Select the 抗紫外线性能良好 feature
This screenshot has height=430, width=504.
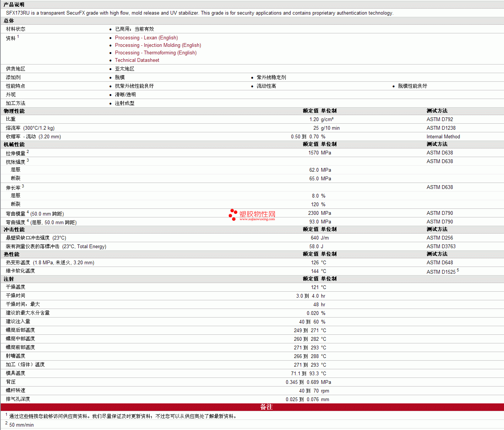pyautogui.click(x=134, y=86)
